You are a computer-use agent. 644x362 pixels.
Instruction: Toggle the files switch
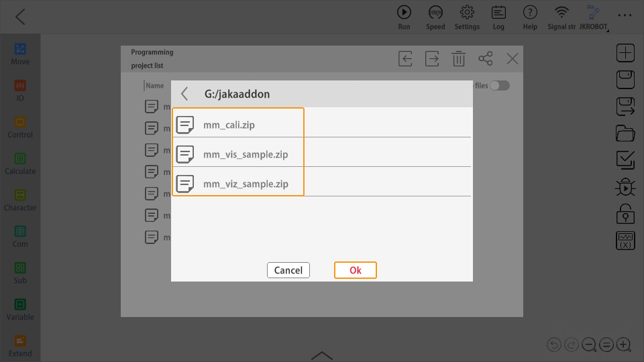coord(500,85)
